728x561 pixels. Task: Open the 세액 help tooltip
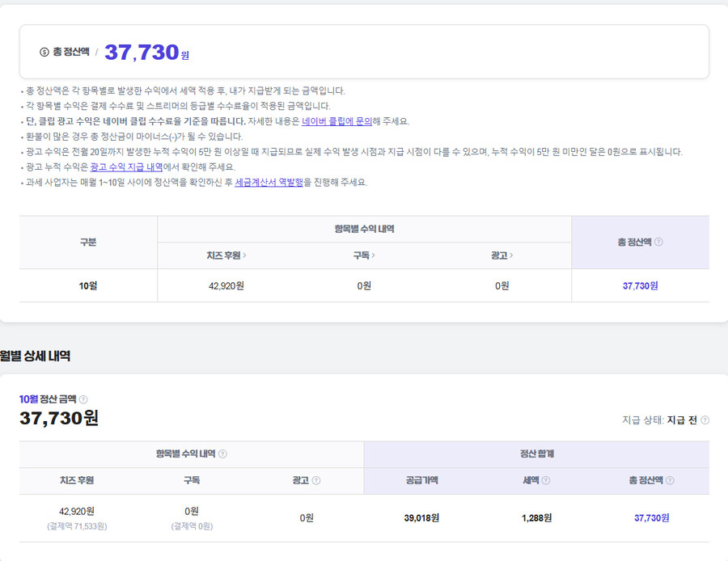[548, 479]
